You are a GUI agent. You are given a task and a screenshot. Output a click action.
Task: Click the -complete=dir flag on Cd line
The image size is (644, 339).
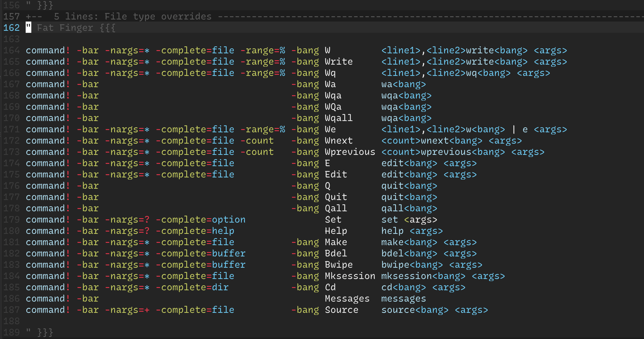click(192, 287)
